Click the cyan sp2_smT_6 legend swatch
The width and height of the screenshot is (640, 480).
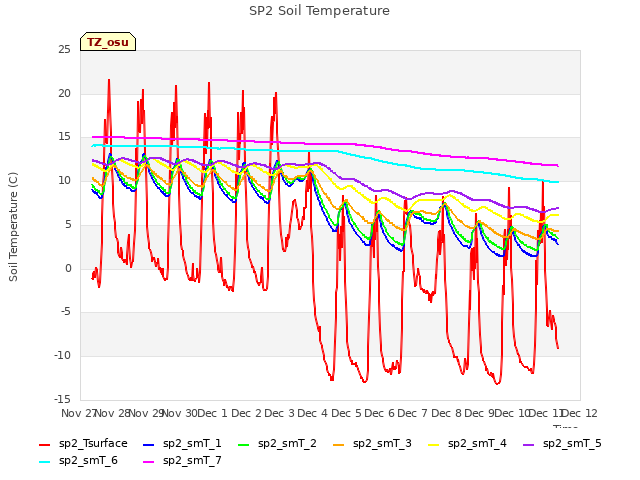[x=44, y=462]
